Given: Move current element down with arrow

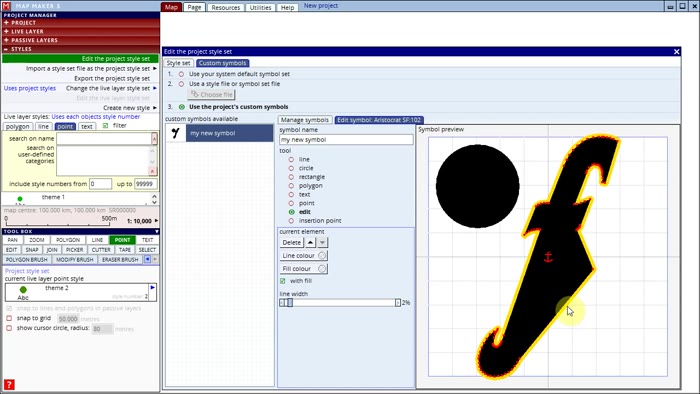Looking at the screenshot, I should 322,242.
